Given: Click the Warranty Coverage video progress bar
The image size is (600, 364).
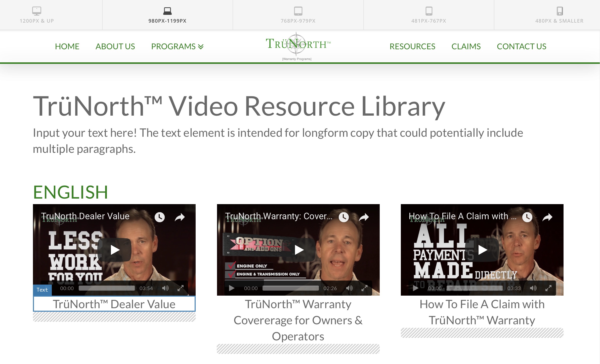Looking at the screenshot, I should (290, 288).
